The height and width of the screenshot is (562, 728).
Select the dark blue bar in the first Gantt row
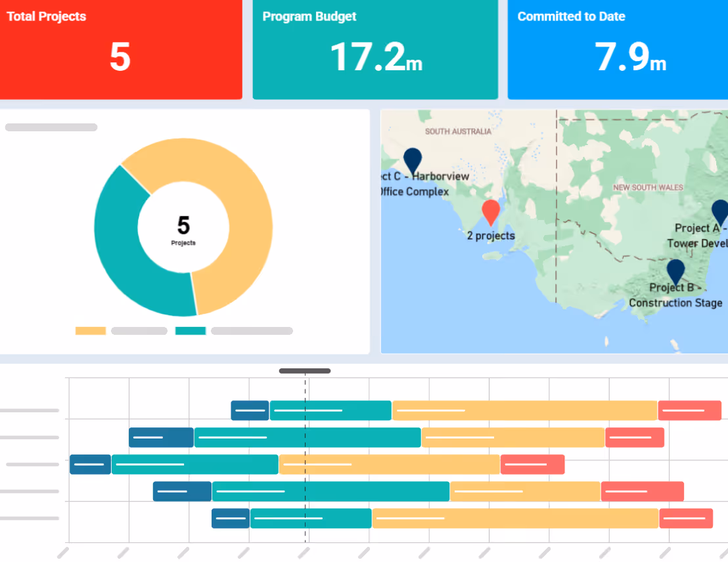pos(249,410)
